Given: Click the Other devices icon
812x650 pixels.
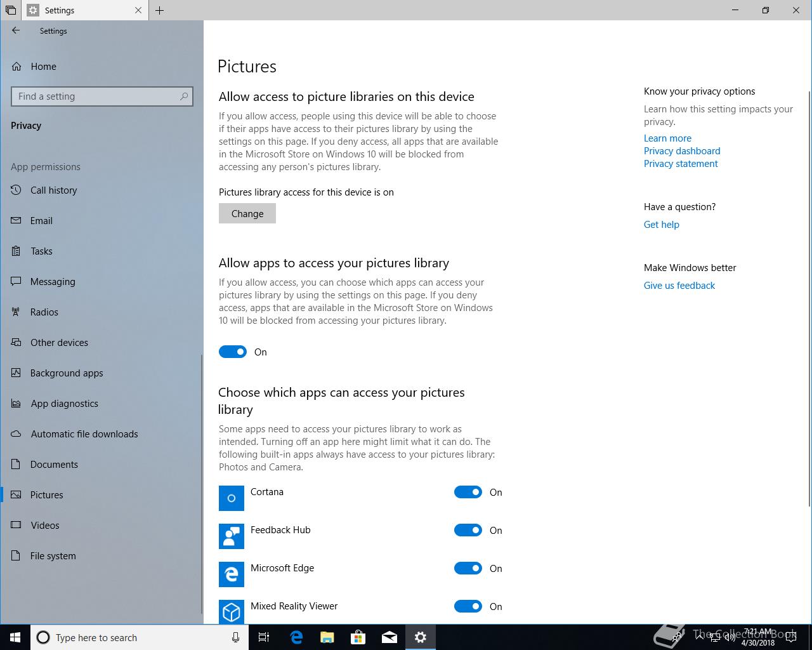Looking at the screenshot, I should (x=16, y=343).
